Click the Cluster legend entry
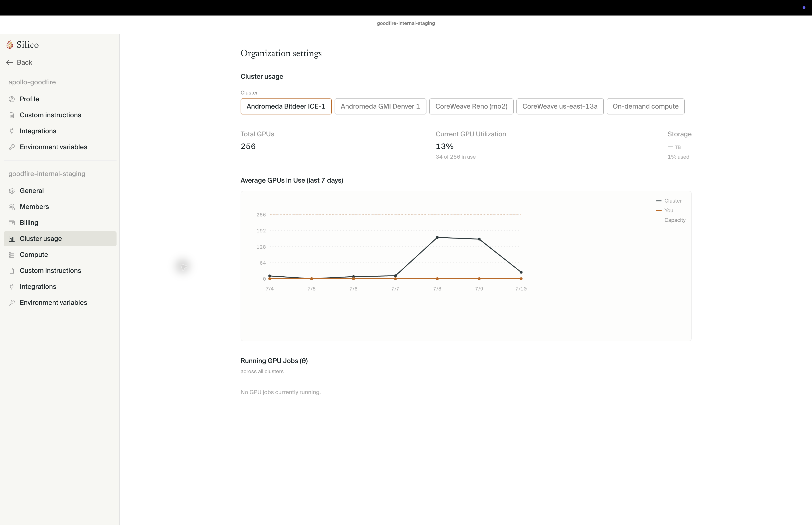 668,201
